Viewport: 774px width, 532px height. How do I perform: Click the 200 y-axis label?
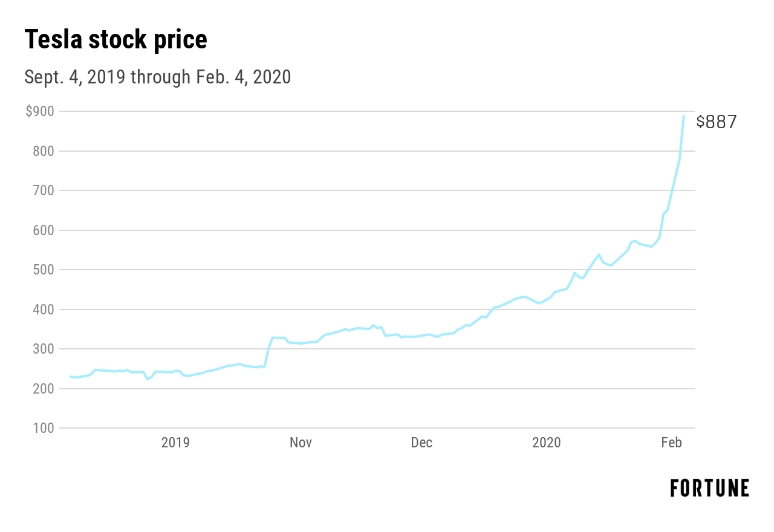coord(44,389)
